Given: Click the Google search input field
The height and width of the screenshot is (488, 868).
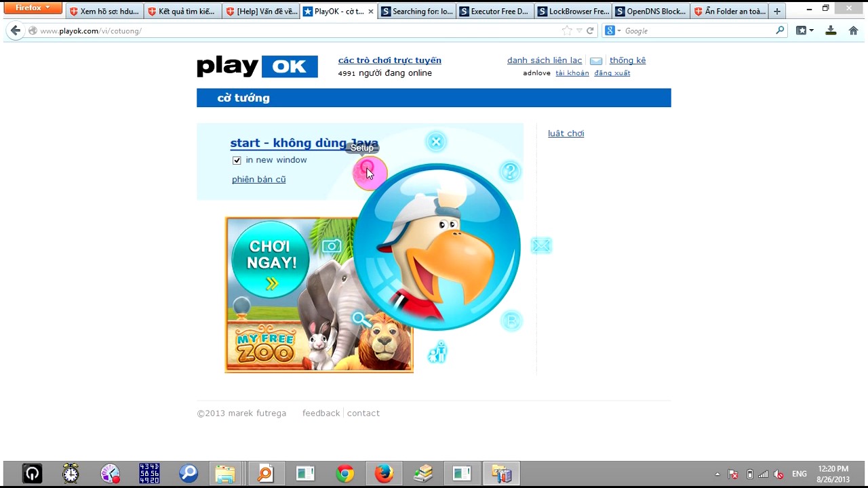Looking at the screenshot, I should point(698,30).
